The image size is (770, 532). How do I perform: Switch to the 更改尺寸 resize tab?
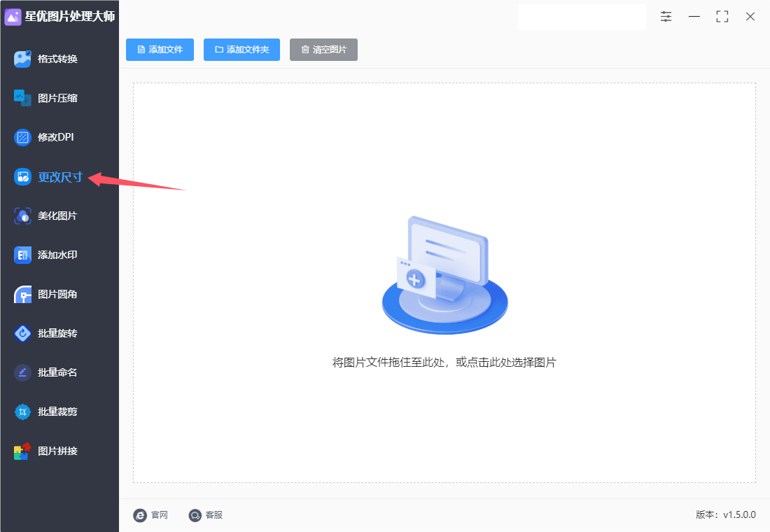click(x=59, y=177)
